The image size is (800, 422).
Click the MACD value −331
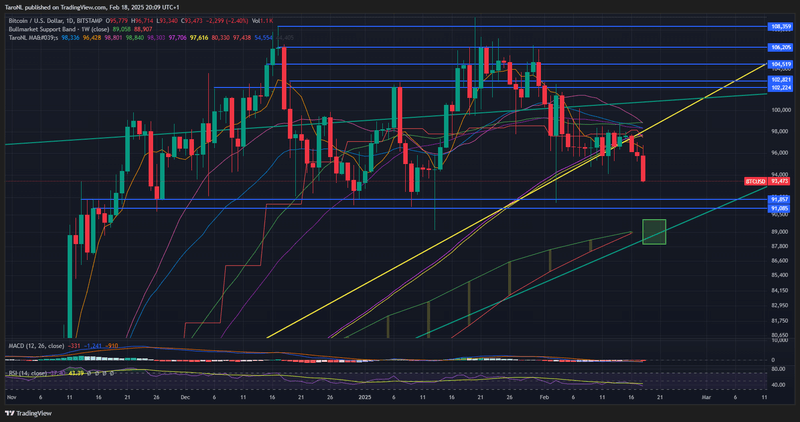[74, 346]
